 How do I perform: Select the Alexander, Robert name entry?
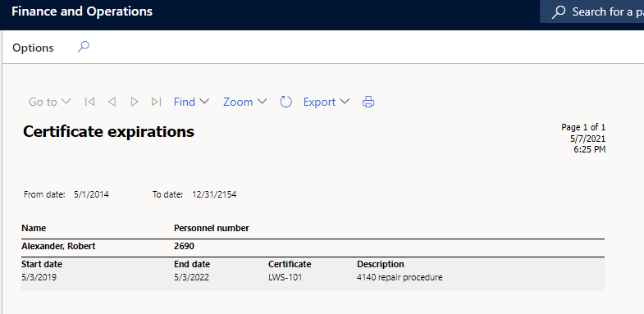pyautogui.click(x=58, y=246)
